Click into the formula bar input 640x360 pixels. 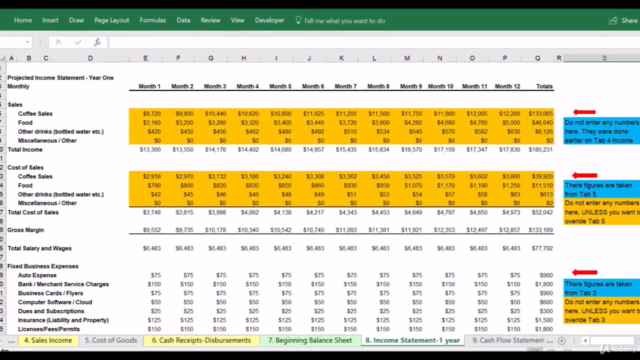[x=374, y=42]
